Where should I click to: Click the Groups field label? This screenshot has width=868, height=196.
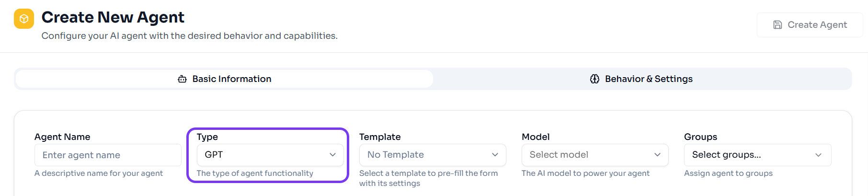coord(700,137)
